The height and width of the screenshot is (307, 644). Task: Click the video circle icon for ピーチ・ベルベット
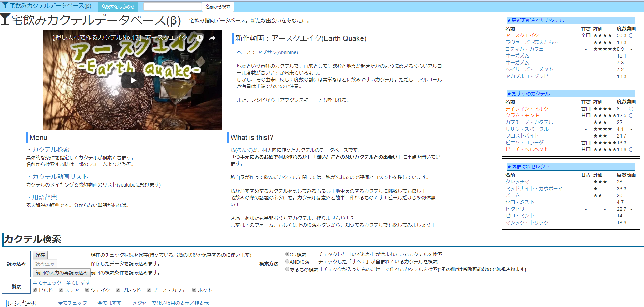tap(631, 149)
